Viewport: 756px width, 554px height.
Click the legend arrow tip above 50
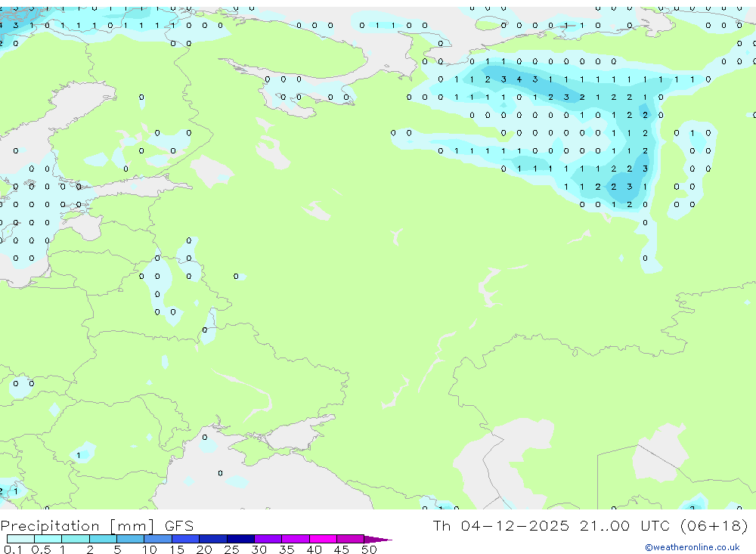pos(379,540)
